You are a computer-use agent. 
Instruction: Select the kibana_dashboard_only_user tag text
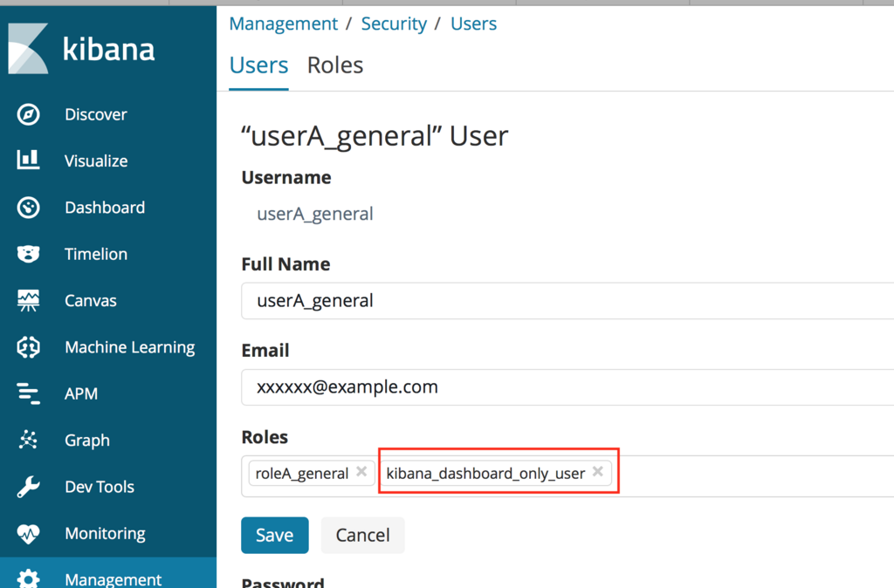tap(485, 474)
